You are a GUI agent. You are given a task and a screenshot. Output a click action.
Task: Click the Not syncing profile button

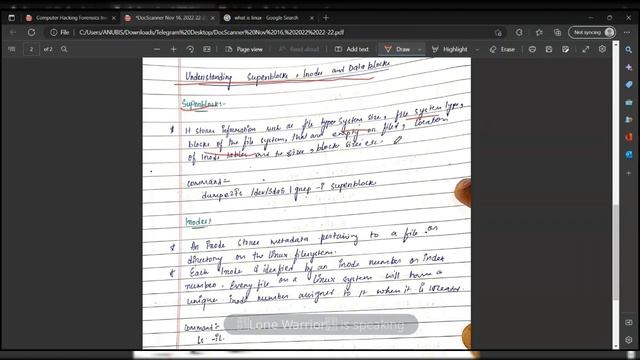(x=592, y=32)
